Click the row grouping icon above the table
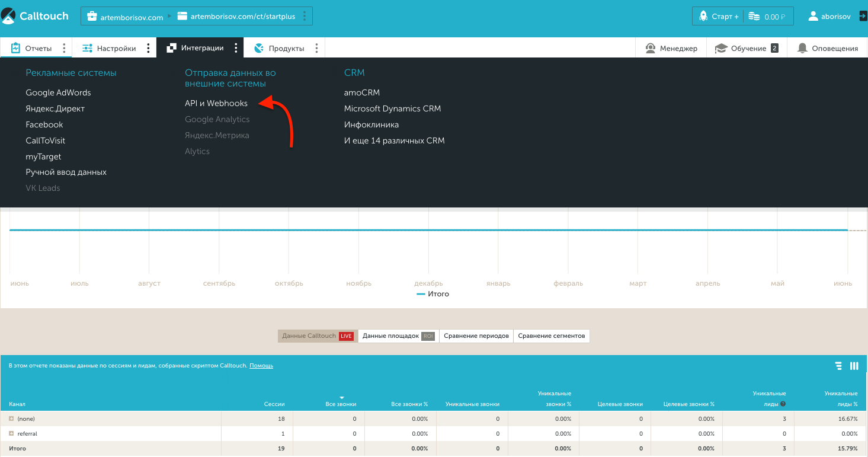Screen dimensions: 868x457 (838, 366)
